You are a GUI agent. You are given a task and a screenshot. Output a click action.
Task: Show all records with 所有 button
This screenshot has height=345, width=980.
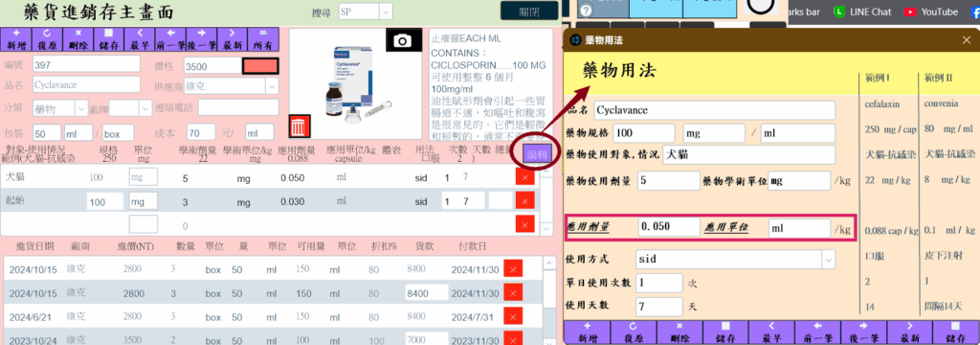point(262,39)
